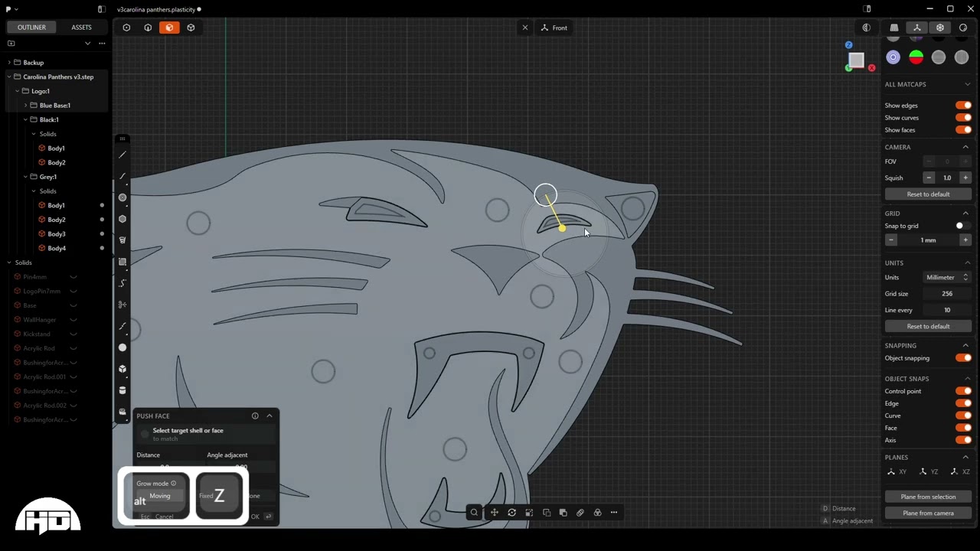Open more commands ellipsis in bottom bar

pos(614,513)
